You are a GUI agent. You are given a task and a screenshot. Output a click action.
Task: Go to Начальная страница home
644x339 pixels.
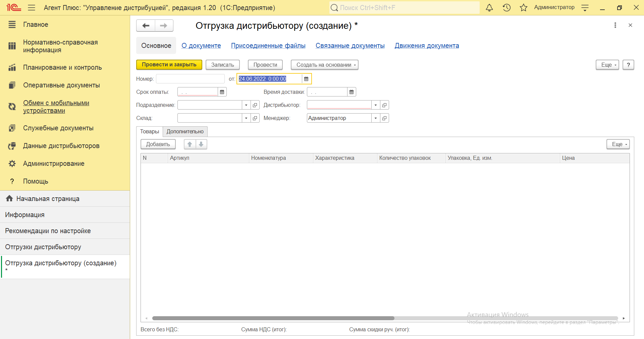[x=65, y=199]
